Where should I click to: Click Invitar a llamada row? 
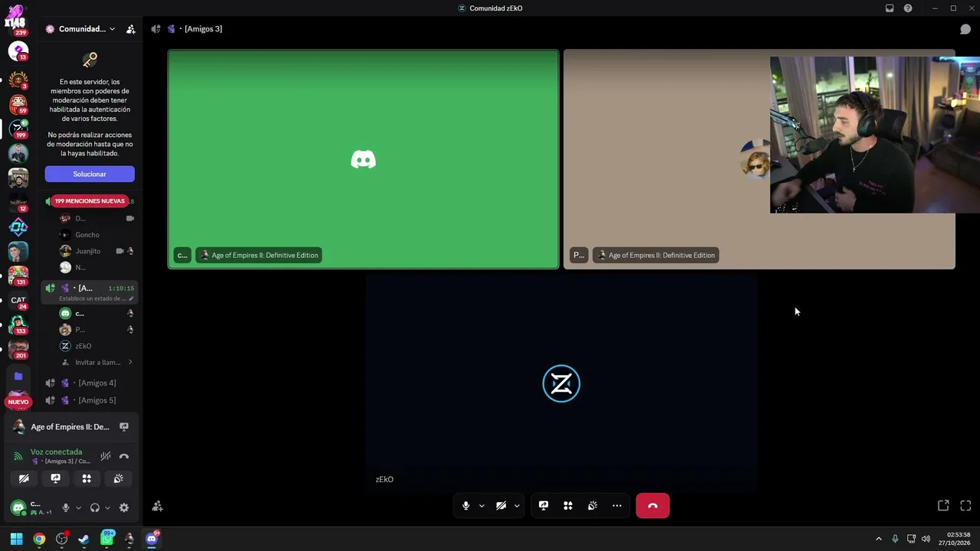(x=96, y=362)
